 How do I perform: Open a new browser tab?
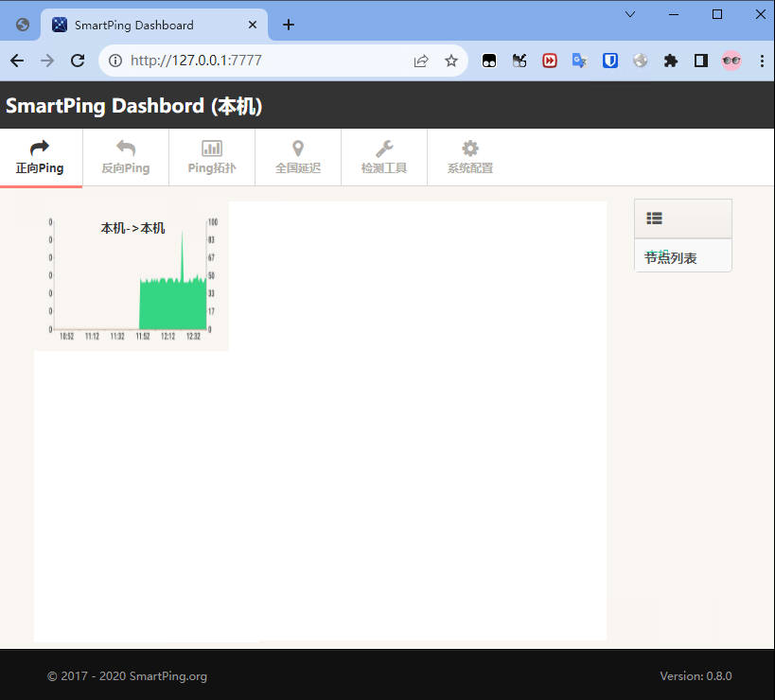click(289, 25)
